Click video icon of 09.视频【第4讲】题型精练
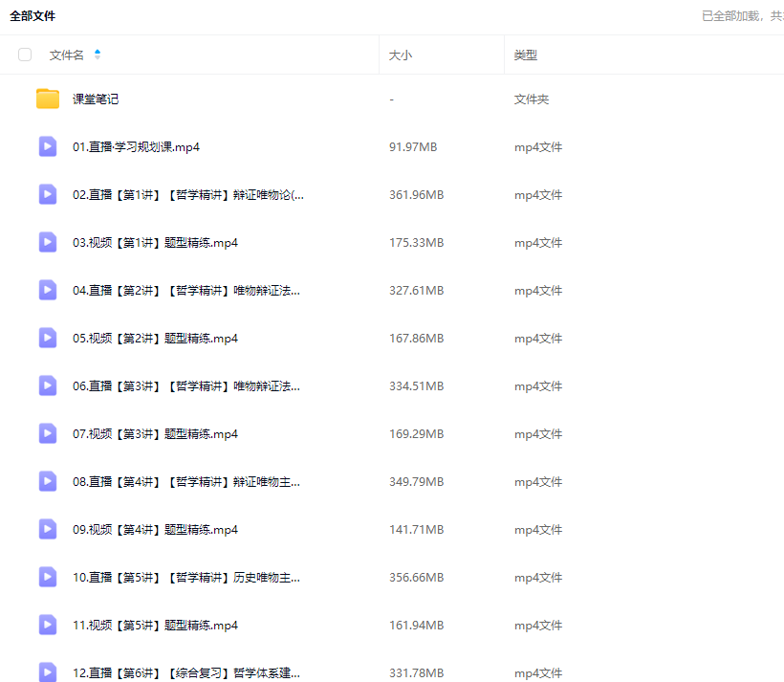This screenshot has height=682, width=784. pos(48,529)
